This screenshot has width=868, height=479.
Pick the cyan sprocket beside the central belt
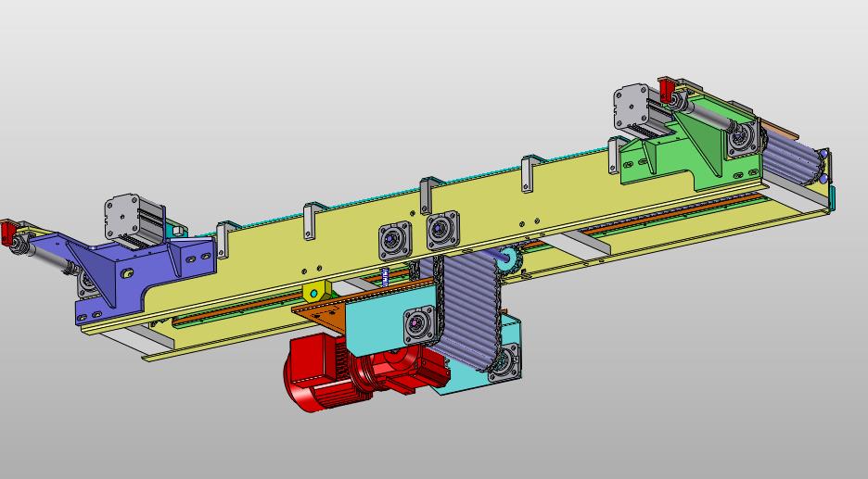pos(510,259)
